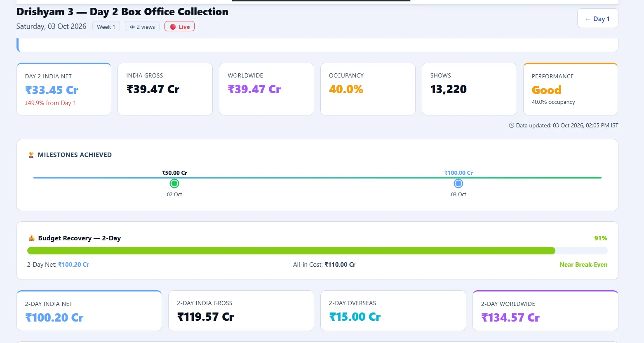
Task: Click the Occupancy 40.0% value
Action: (x=346, y=89)
